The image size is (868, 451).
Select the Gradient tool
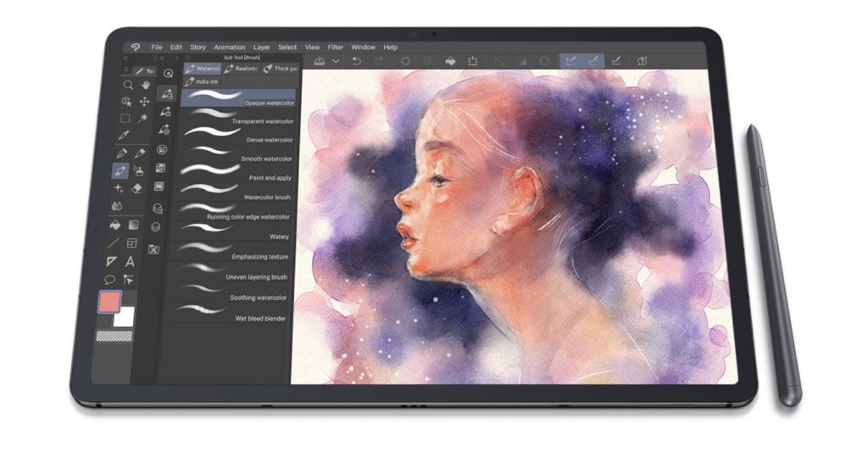[134, 225]
